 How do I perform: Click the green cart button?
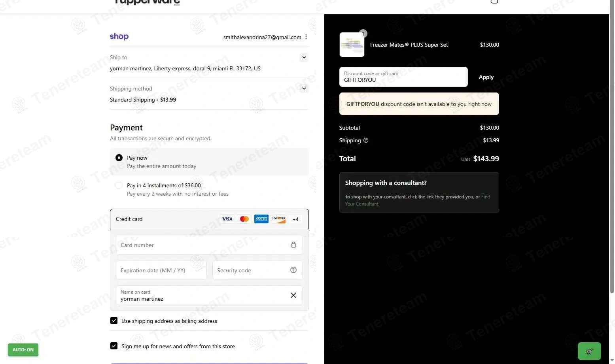[x=589, y=351]
